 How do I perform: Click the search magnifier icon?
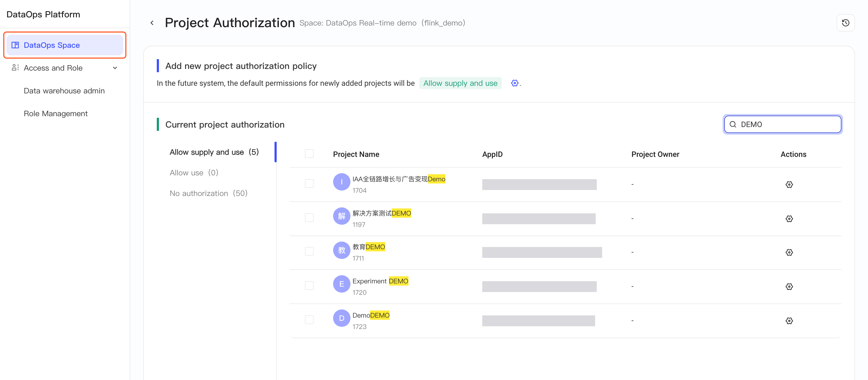click(x=733, y=124)
